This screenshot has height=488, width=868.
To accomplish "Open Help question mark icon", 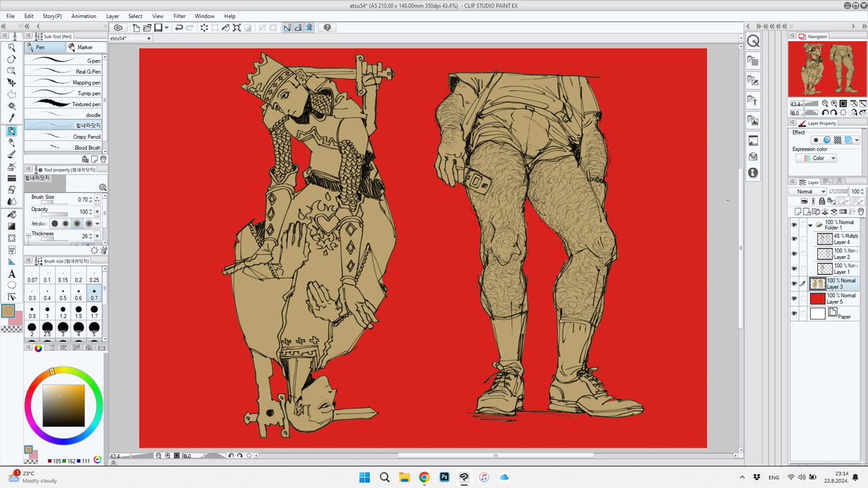I will (x=327, y=27).
